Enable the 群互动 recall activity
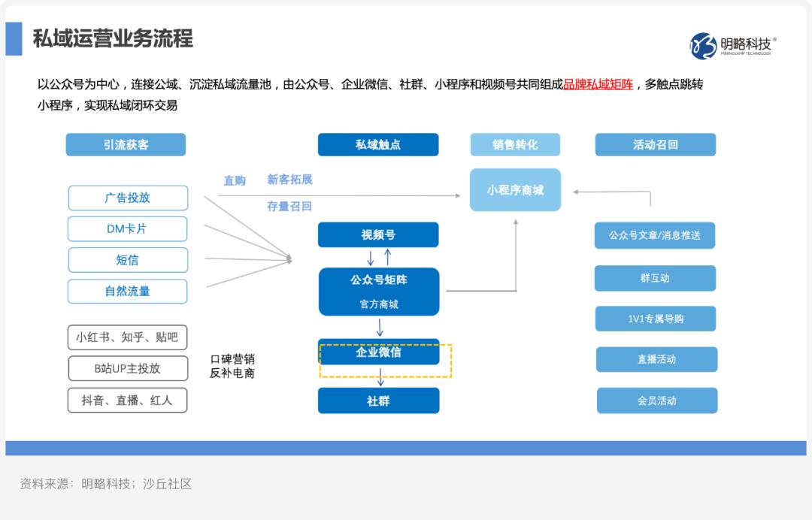The height and width of the screenshot is (520, 812). tap(655, 278)
